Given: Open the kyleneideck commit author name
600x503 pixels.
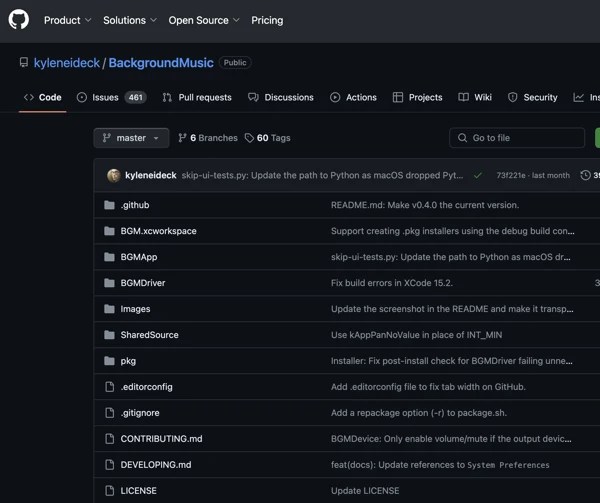Looking at the screenshot, I should (x=151, y=175).
